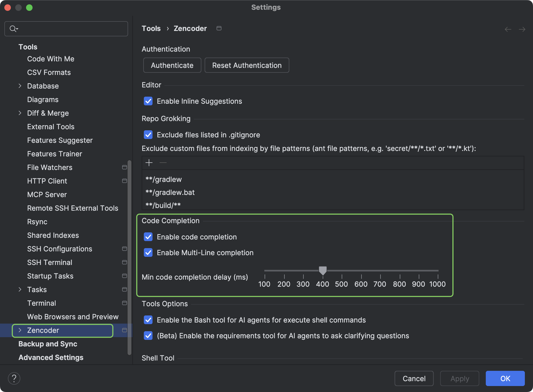Click the project-level settings icon beside Zencoder
This screenshot has height=392, width=533.
(x=125, y=330)
